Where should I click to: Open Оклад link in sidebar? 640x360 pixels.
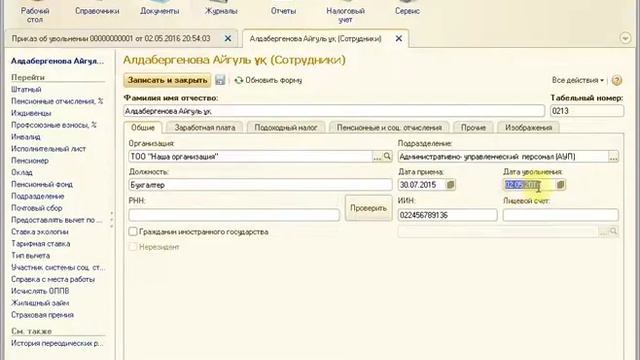[x=22, y=172]
